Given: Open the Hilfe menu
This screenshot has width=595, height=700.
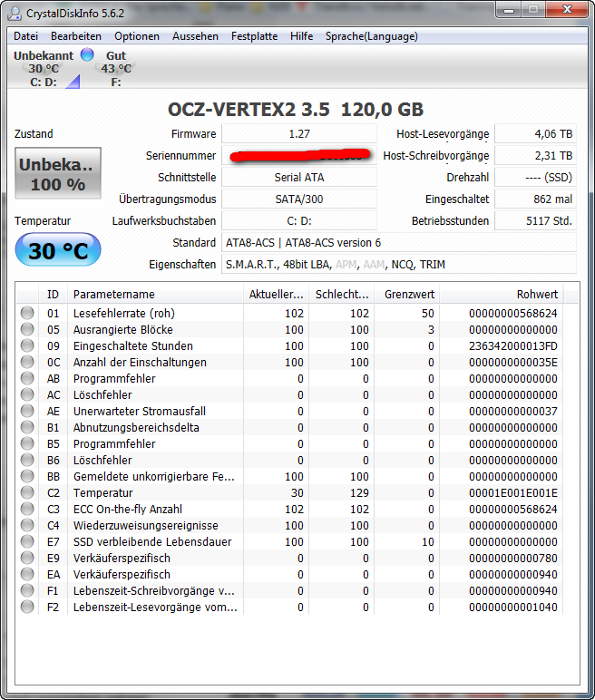Looking at the screenshot, I should tap(301, 36).
